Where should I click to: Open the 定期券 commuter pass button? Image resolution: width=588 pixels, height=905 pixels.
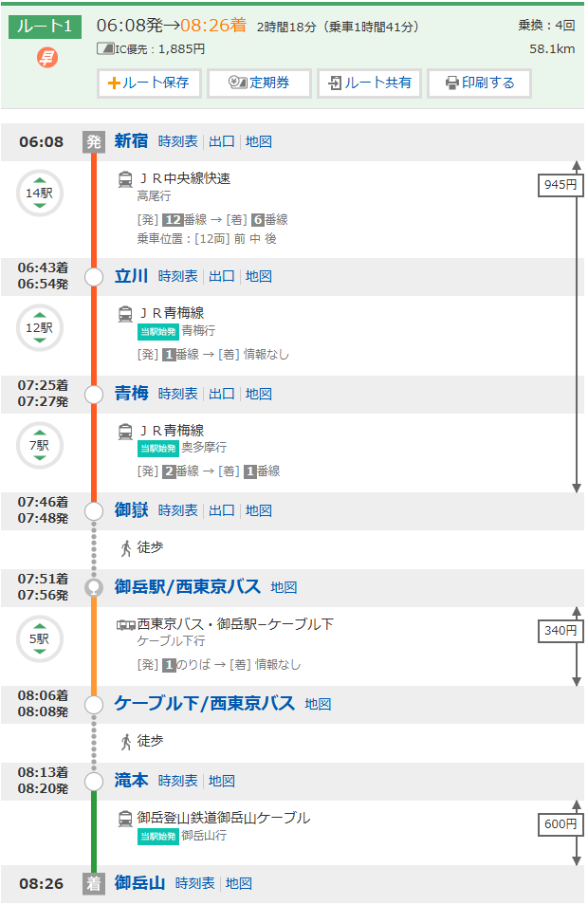259,83
